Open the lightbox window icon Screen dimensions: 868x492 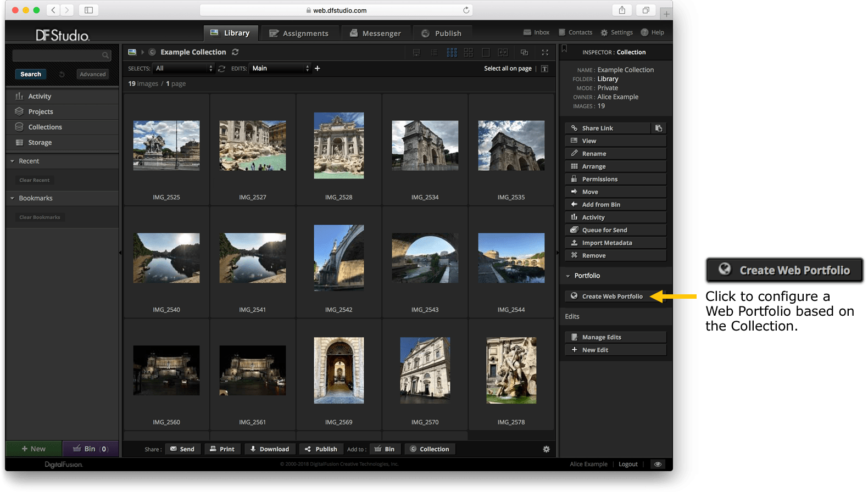[x=524, y=52]
